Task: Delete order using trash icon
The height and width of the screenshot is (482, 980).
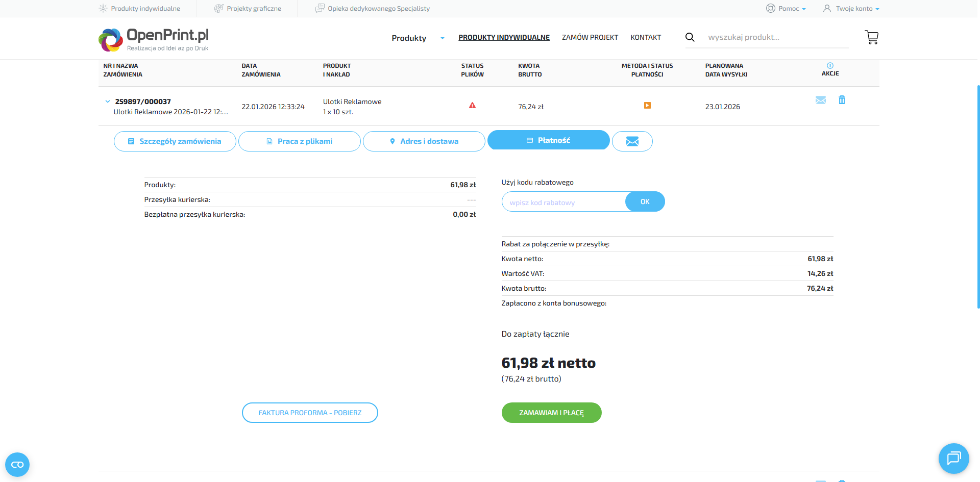Action: (x=842, y=100)
